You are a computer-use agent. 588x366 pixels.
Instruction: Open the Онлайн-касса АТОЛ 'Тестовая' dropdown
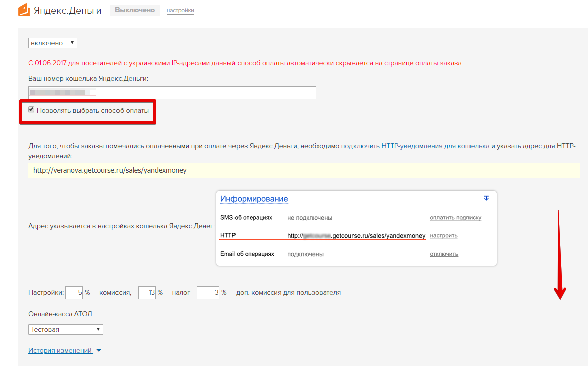(66, 329)
